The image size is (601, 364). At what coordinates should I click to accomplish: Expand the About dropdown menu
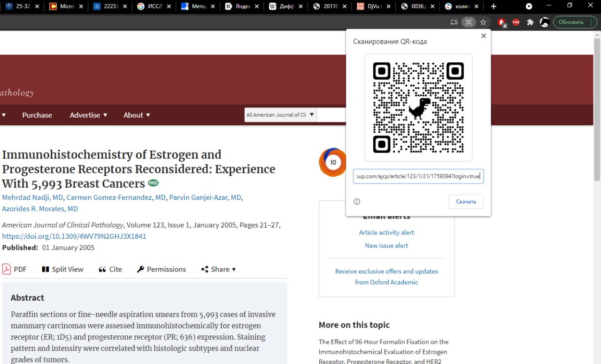coord(137,115)
